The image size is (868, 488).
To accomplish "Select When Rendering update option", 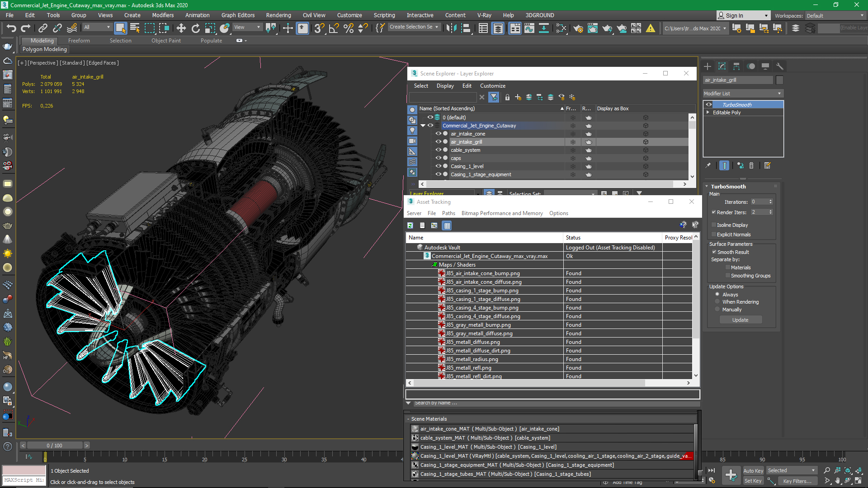I will (x=717, y=302).
